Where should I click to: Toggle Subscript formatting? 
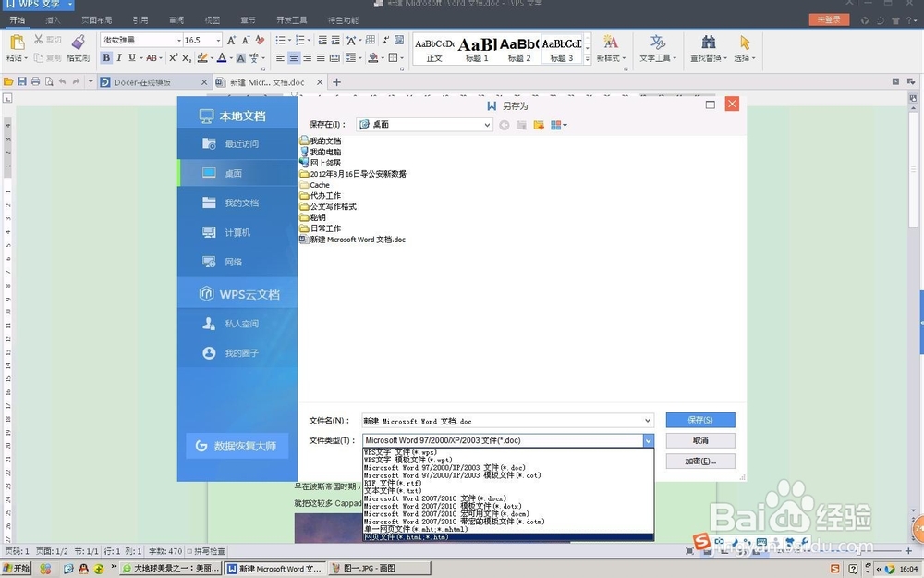tap(187, 57)
